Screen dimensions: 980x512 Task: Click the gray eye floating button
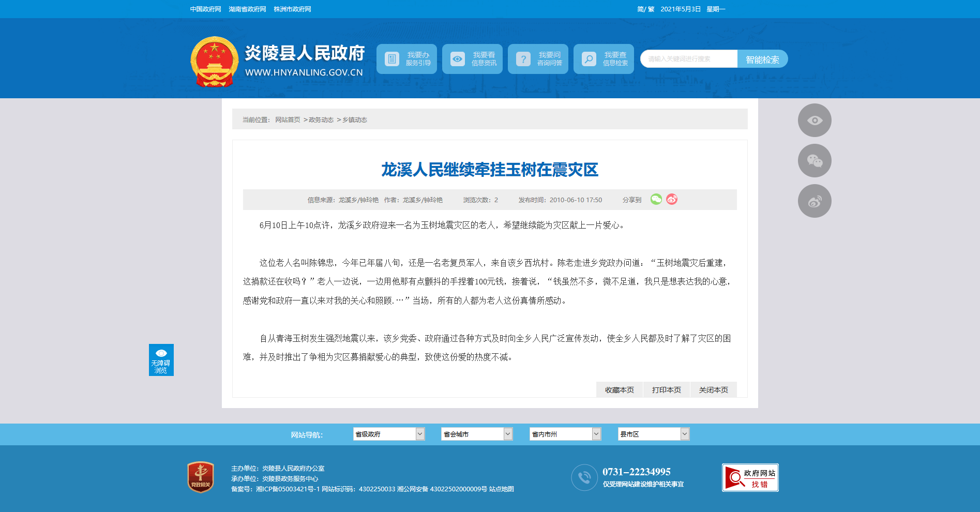[815, 121]
